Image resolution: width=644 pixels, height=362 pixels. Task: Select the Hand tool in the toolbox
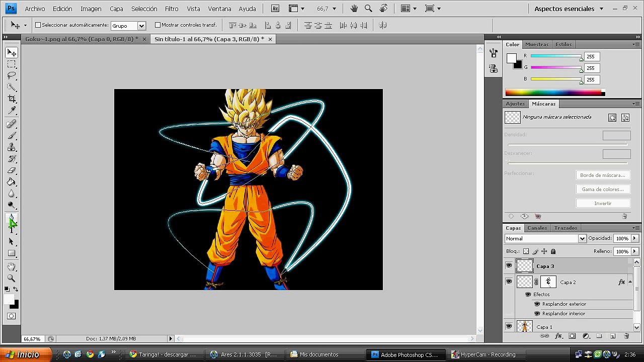pos(12,267)
